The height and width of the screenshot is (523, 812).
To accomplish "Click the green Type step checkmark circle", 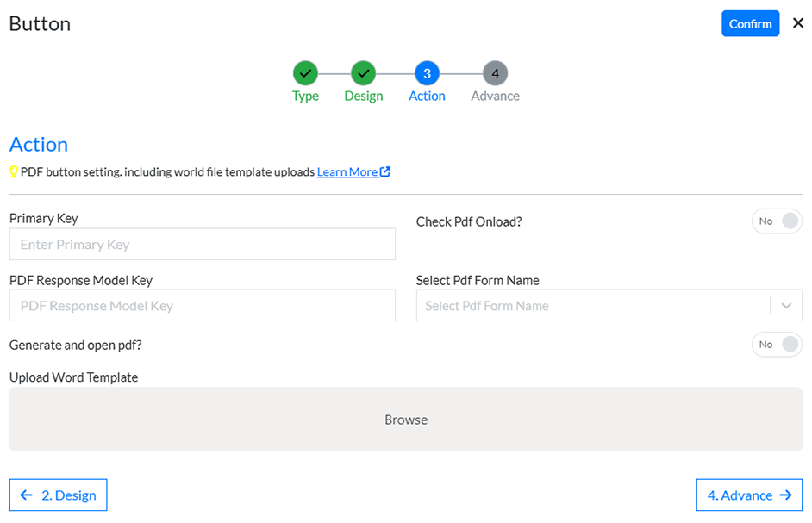I will tap(305, 73).
